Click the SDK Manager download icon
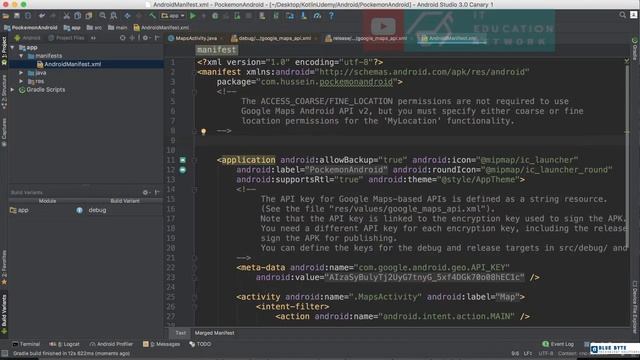Image resolution: width=640 pixels, height=360 pixels. coord(304,16)
